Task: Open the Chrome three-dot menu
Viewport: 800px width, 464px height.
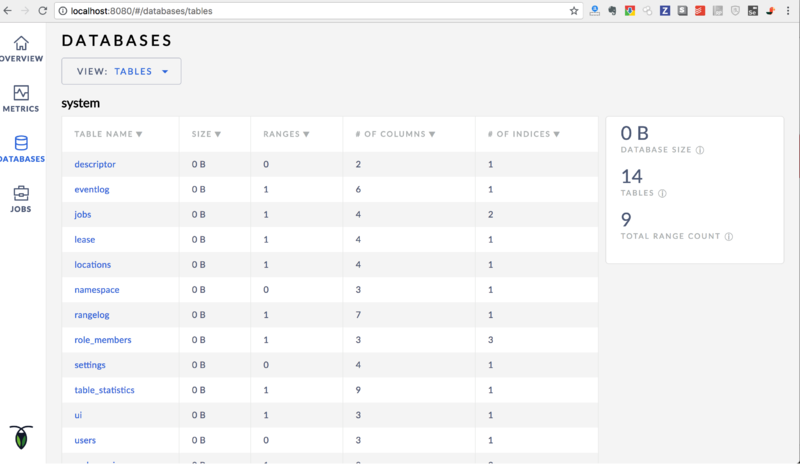Action: pyautogui.click(x=789, y=11)
